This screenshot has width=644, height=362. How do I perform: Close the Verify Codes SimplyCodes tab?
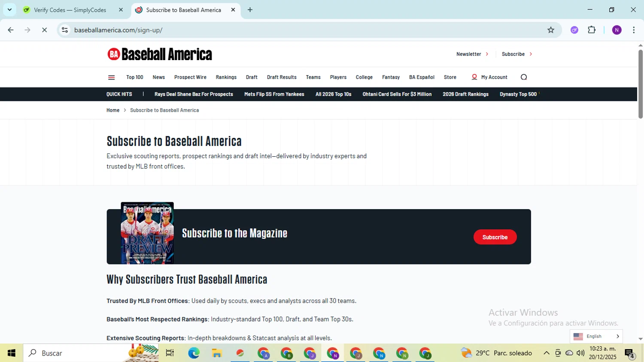121,10
